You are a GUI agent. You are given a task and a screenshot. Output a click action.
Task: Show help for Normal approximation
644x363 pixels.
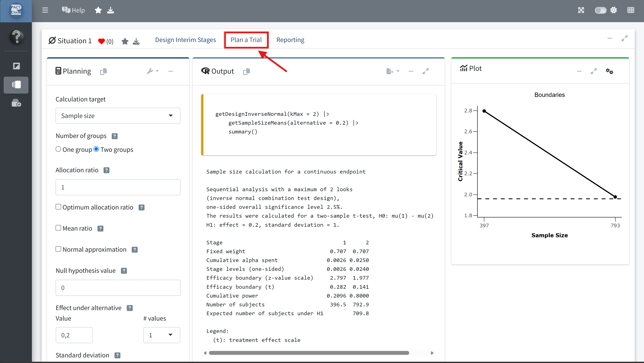135,250
